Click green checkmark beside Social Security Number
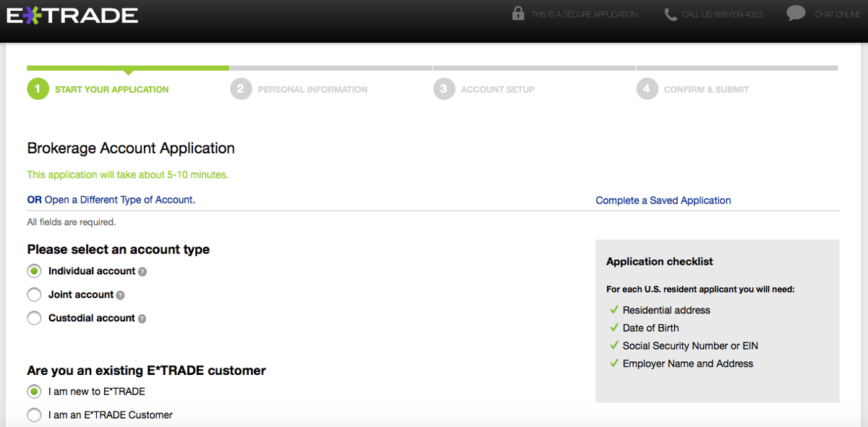 [614, 346]
